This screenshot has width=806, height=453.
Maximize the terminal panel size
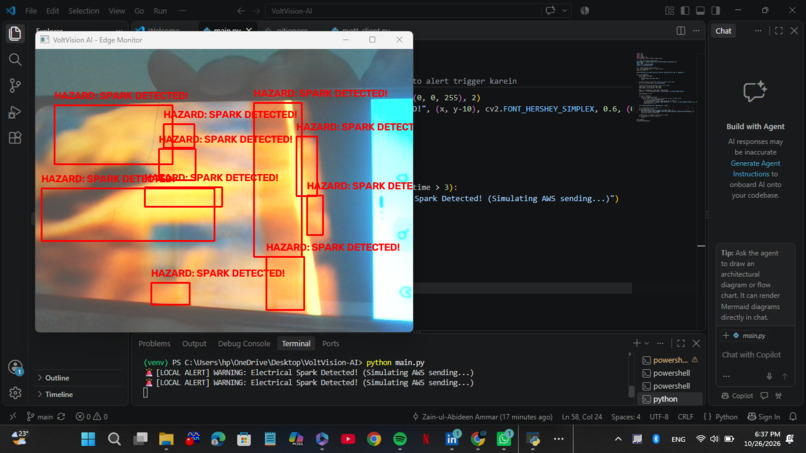(681, 343)
